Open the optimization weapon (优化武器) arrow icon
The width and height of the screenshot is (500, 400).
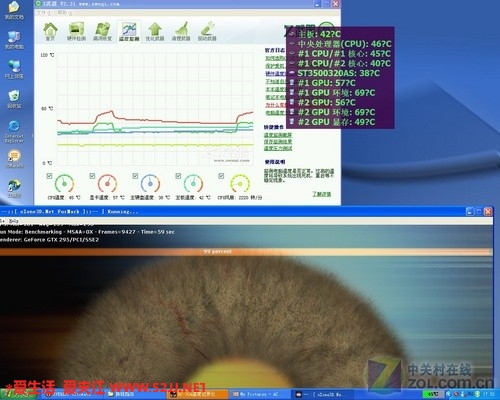(155, 32)
